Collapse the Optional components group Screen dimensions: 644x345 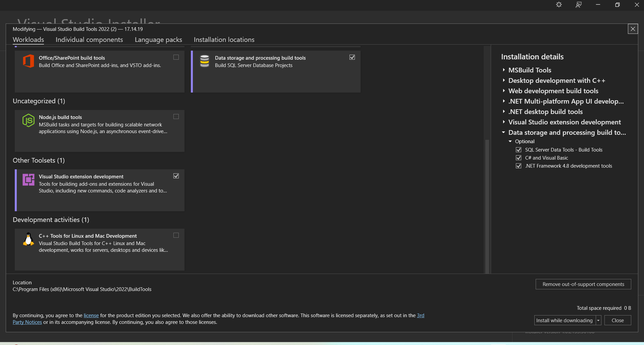tap(510, 141)
